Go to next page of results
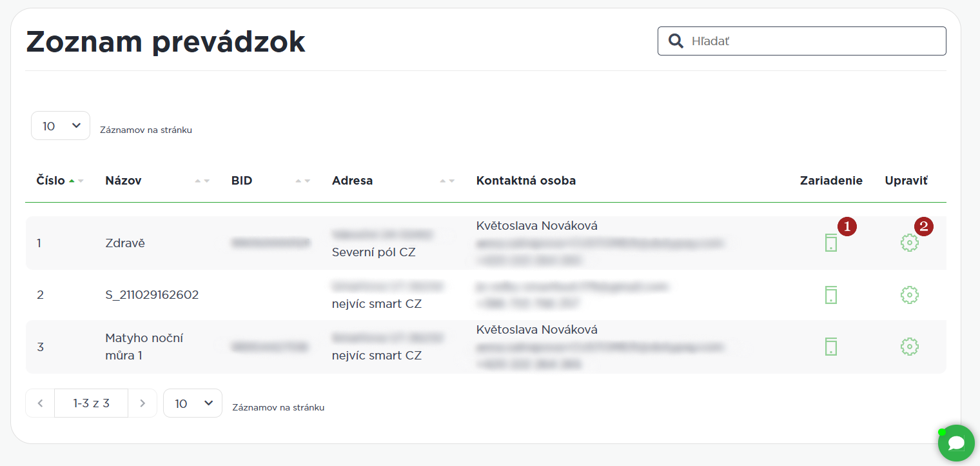The image size is (980, 466). coord(142,403)
